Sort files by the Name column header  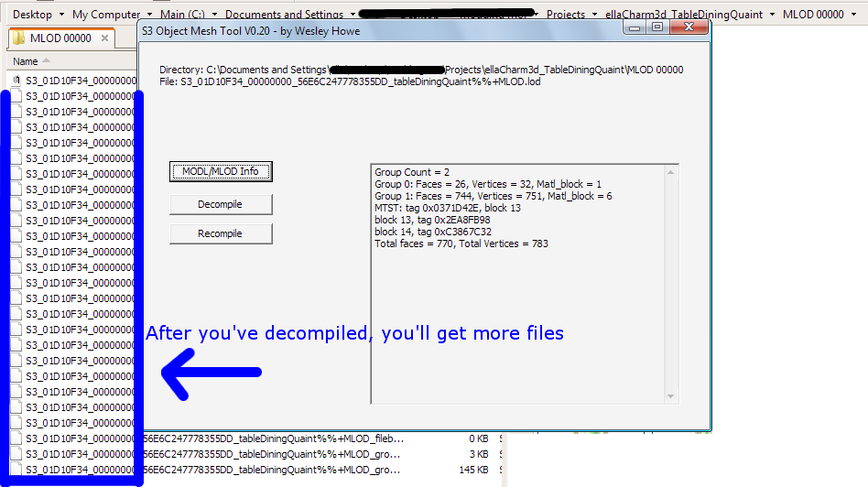[x=26, y=61]
